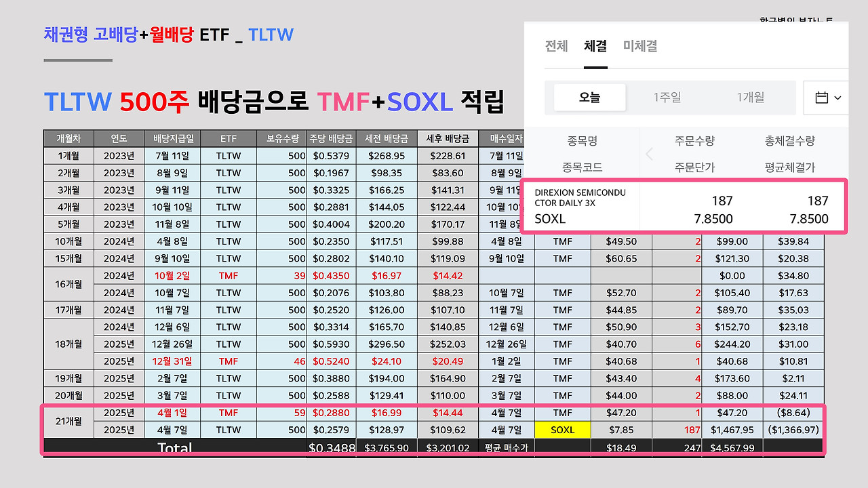Viewport: 868px width, 488px height.
Task: Select the $296.50 pre-tax dividend cell
Action: [x=387, y=344]
